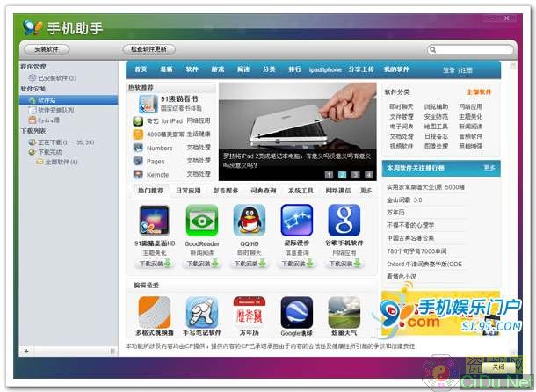Click the QQ HD penguin icon
The width and height of the screenshot is (536, 392).
coord(249,220)
